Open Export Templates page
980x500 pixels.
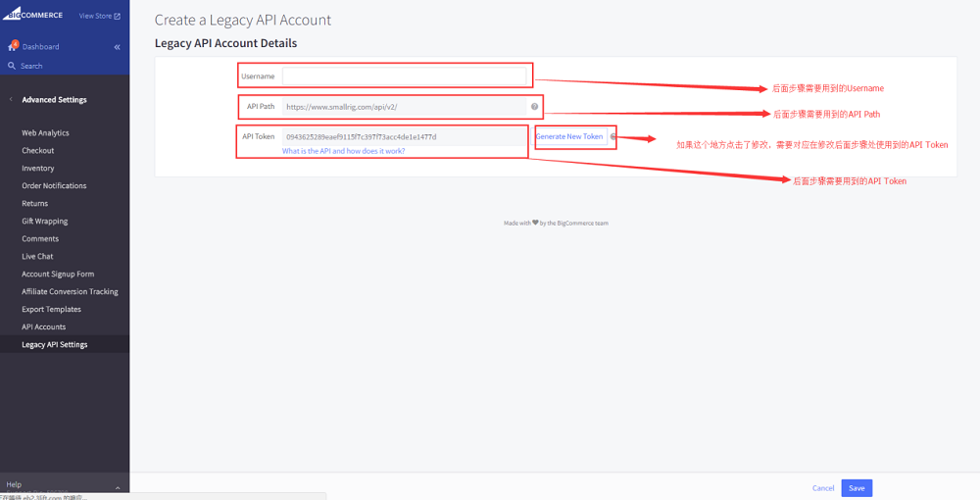[51, 310]
